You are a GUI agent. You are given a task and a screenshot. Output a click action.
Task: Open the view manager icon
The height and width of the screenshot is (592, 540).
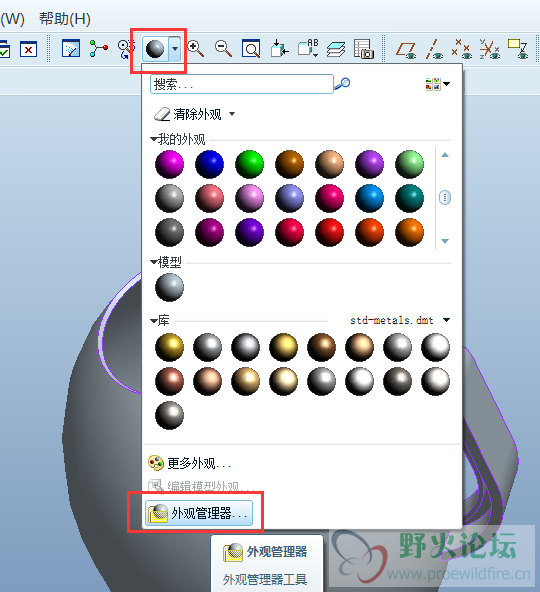click(x=364, y=49)
